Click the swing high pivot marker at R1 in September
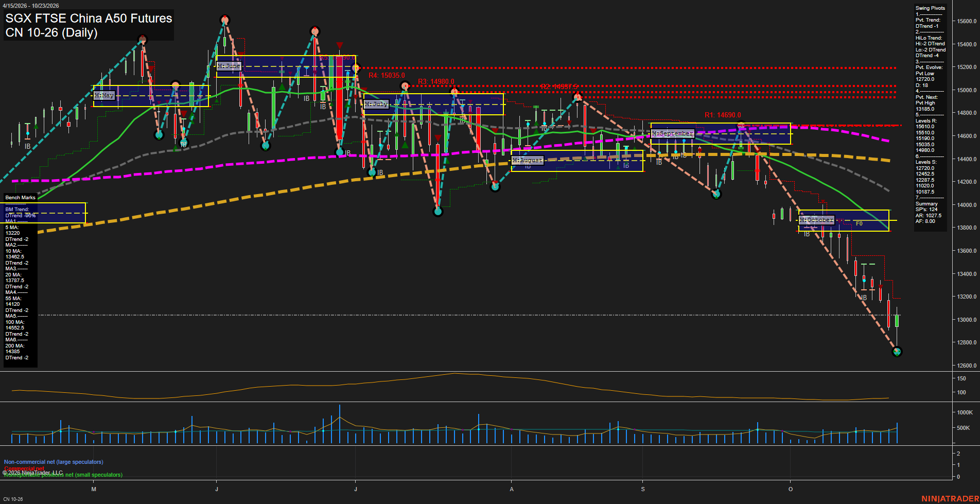The image size is (980, 504). click(741, 125)
